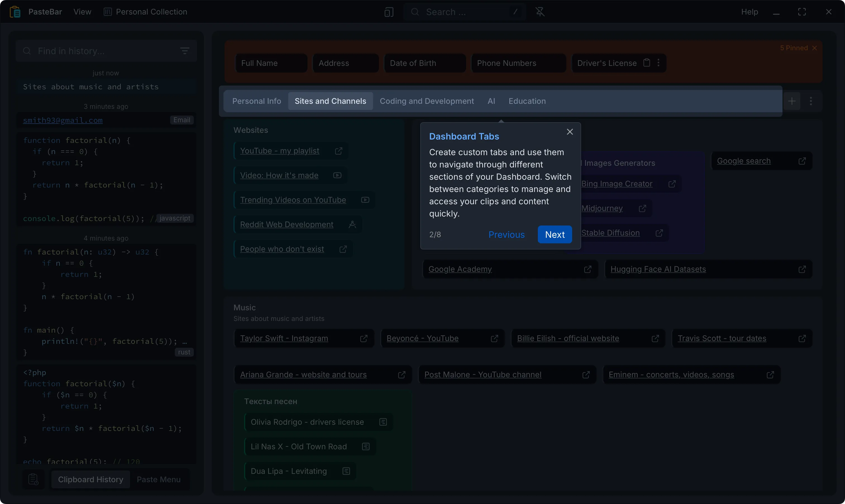845x504 pixels.
Task: Click Travis Scott tour dates external icon
Action: [x=802, y=339]
